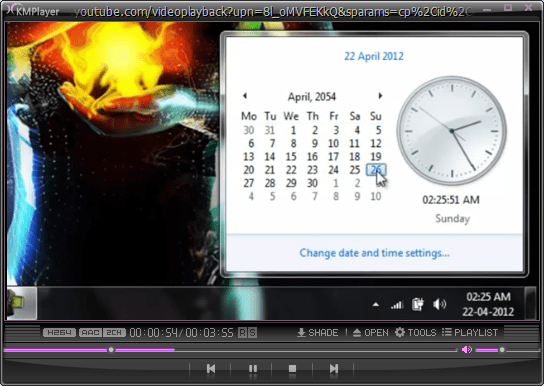Select day 22 in the calendar
The image size is (544, 386).
[291, 170]
